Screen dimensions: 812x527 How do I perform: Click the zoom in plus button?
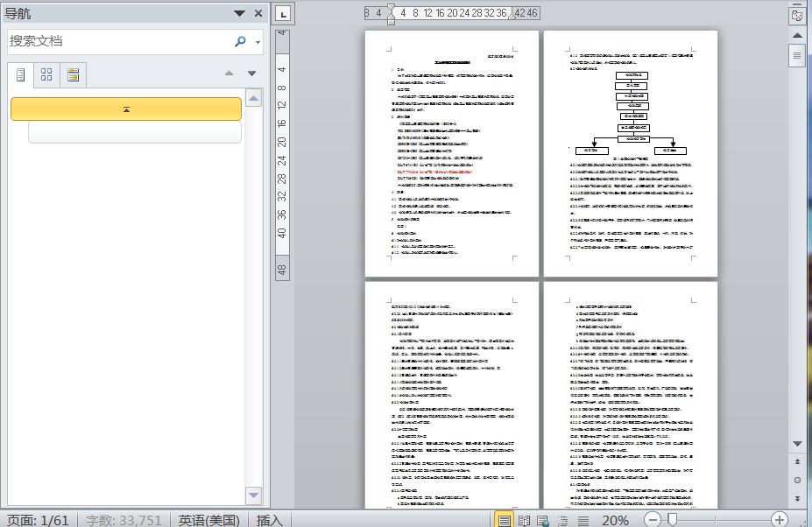pos(779,520)
